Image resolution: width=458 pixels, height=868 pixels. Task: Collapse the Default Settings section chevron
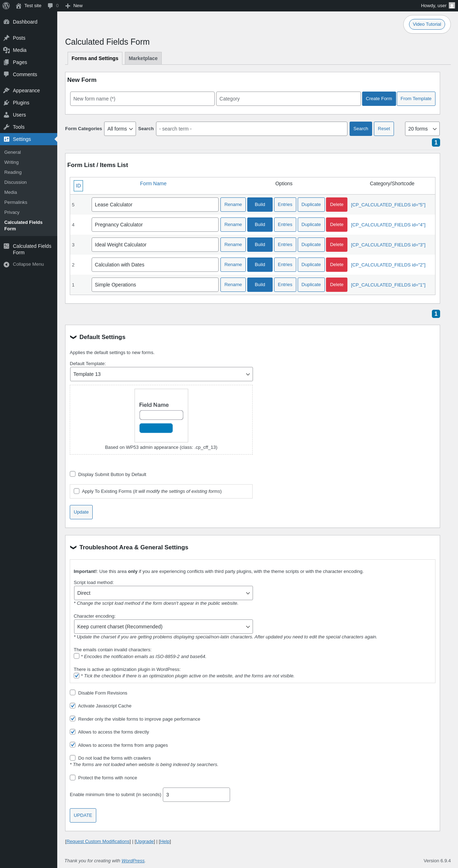coord(73,337)
